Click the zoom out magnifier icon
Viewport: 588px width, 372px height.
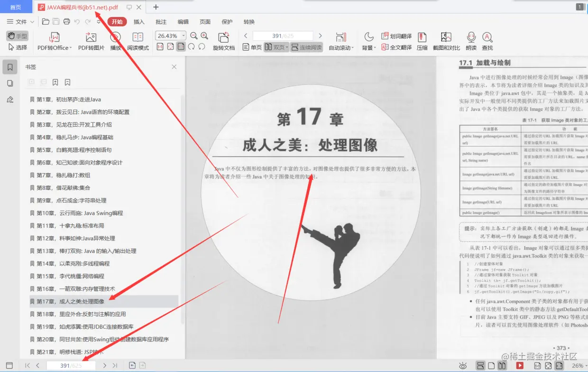(x=193, y=36)
